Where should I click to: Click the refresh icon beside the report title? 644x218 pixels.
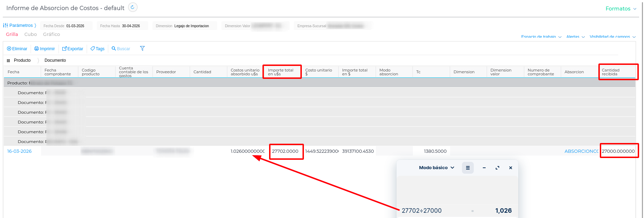point(133,7)
